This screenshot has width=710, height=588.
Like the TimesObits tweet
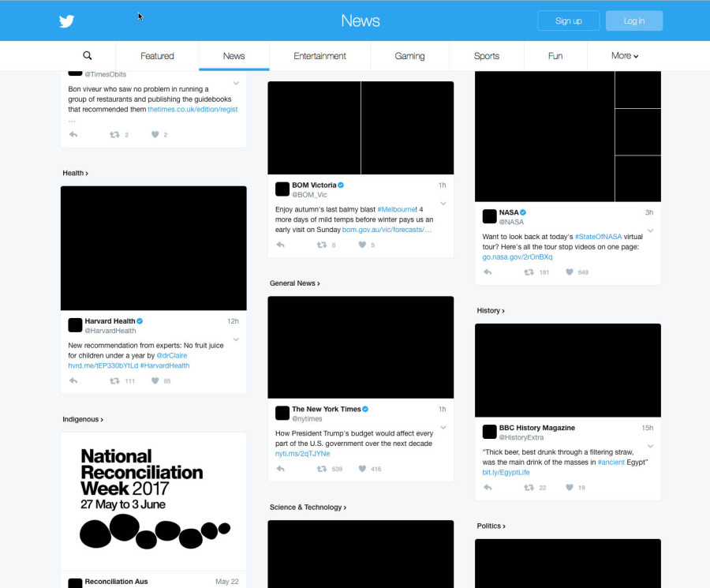click(x=155, y=134)
